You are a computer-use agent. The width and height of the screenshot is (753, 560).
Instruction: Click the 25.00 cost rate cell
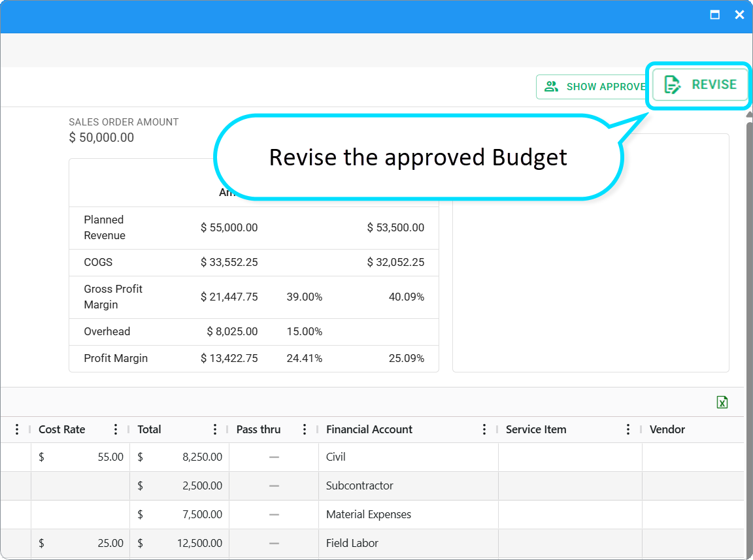[80, 543]
